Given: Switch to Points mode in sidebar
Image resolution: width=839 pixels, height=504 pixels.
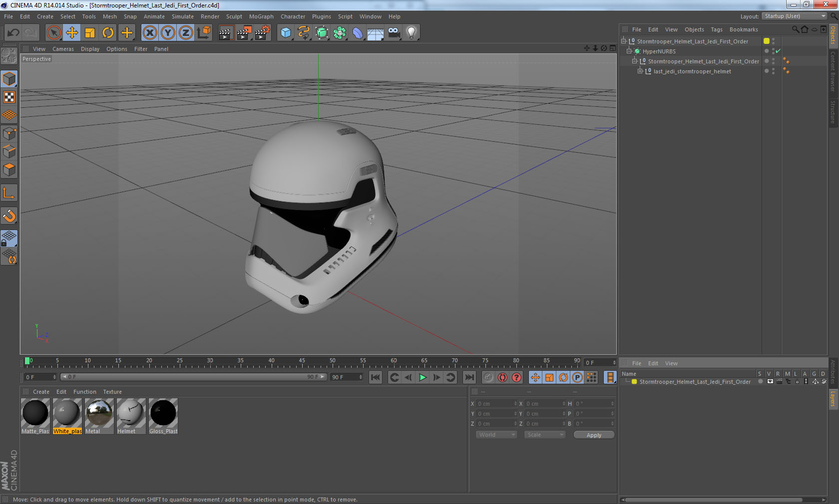Looking at the screenshot, I should pyautogui.click(x=9, y=134).
